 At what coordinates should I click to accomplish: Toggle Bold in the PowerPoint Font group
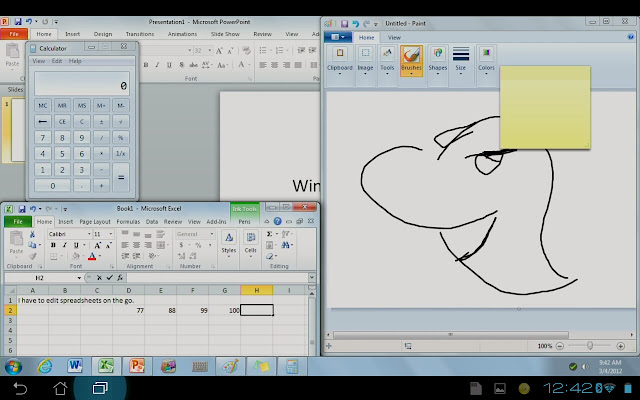tap(146, 65)
